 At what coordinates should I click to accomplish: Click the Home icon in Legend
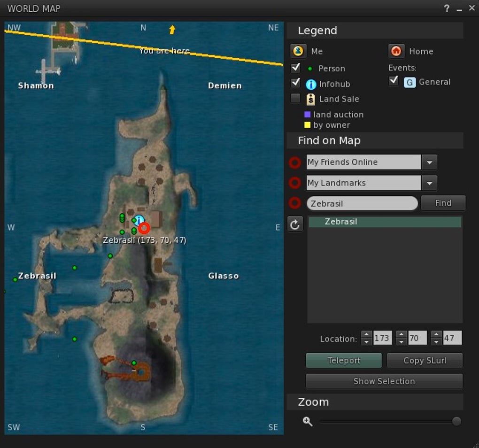click(396, 51)
